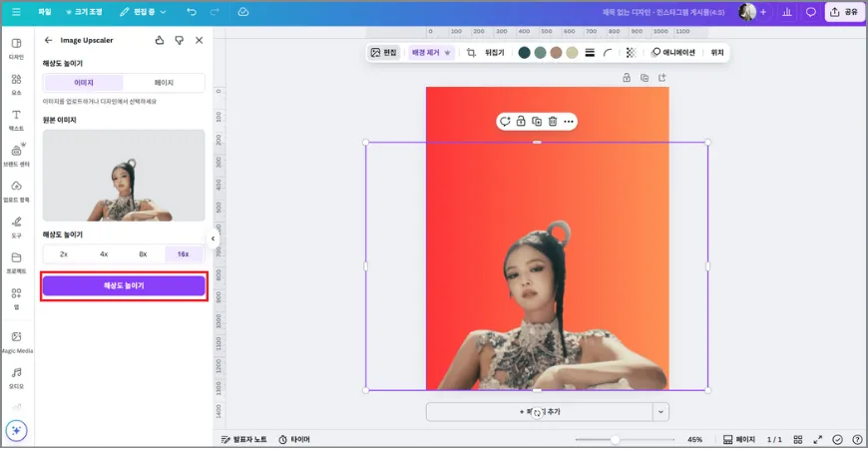Open the 파일 menu
Image resolution: width=868 pixels, height=450 pixels.
click(45, 12)
